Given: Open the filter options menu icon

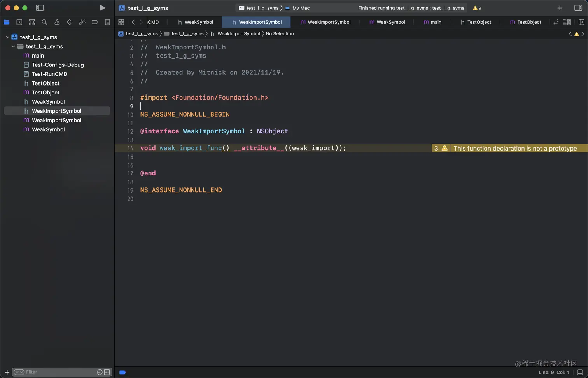Looking at the screenshot, I should click(x=19, y=372).
